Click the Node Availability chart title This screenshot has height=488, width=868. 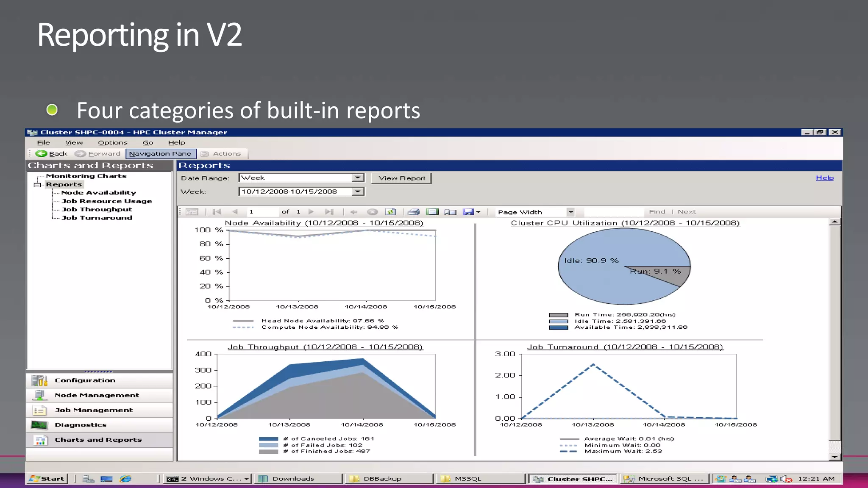click(x=324, y=223)
